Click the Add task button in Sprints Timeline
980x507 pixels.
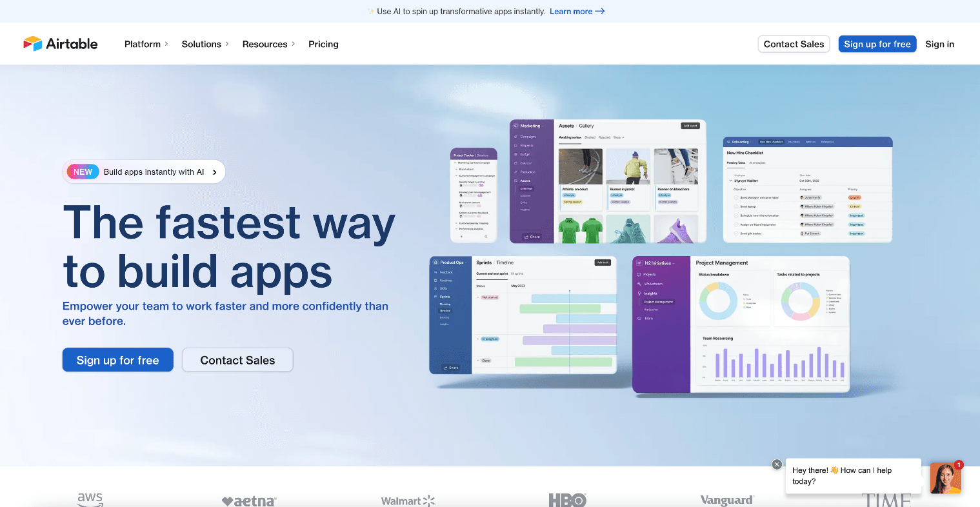pyautogui.click(x=603, y=263)
